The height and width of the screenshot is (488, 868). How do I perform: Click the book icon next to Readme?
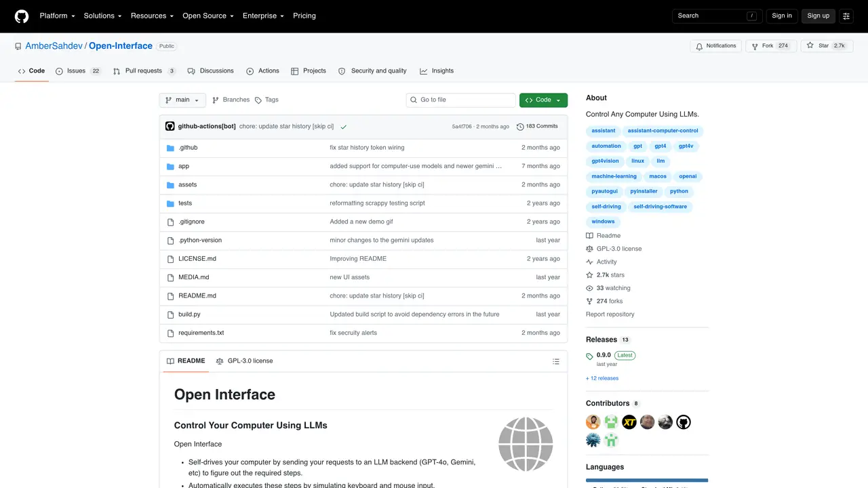[589, 236]
